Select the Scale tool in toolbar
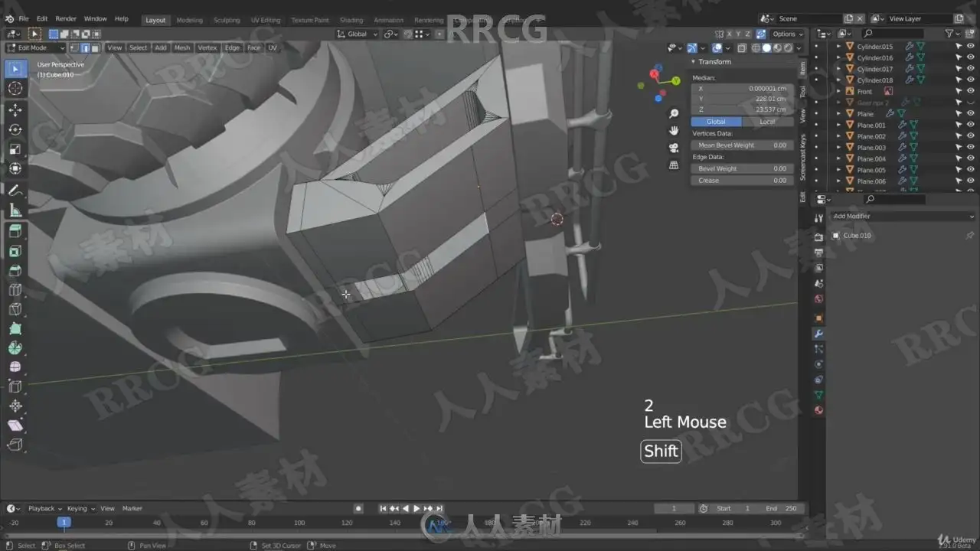 15,149
